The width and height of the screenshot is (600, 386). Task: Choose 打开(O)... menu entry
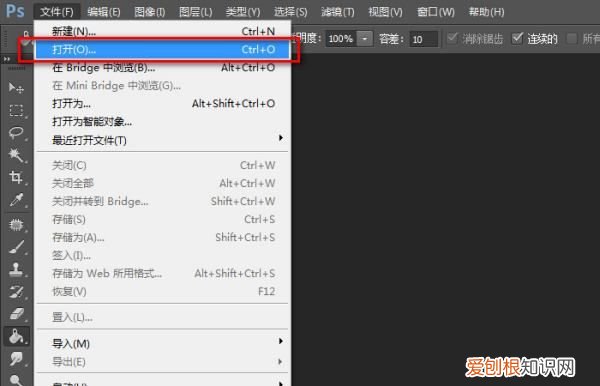pos(163,50)
